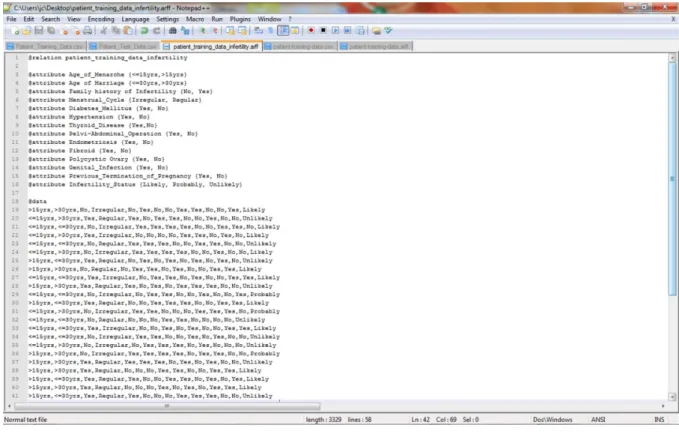This screenshot has width=679, height=437.
Task: Click the vertical scrollbar up arrow
Action: click(672, 58)
